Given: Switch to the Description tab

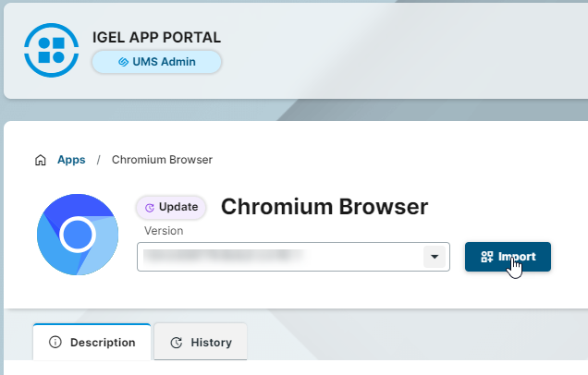Looking at the screenshot, I should click(92, 342).
